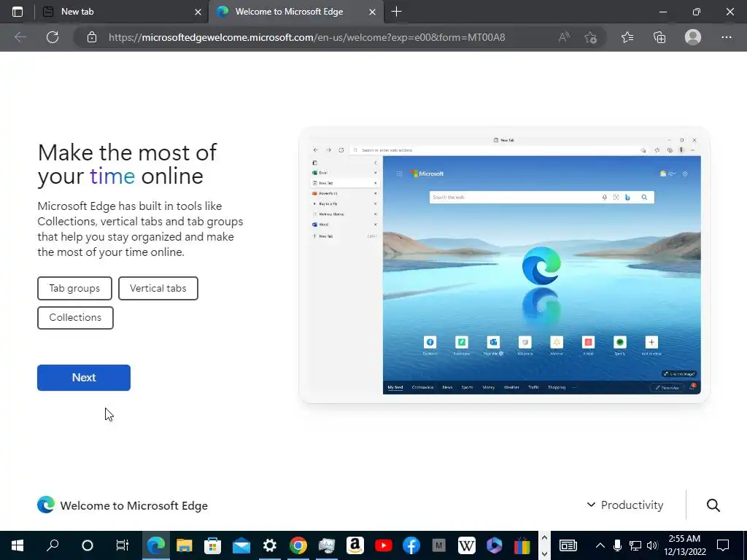This screenshot has width=747, height=560.
Task: Click the Edge preview illustration
Action: pos(504,265)
